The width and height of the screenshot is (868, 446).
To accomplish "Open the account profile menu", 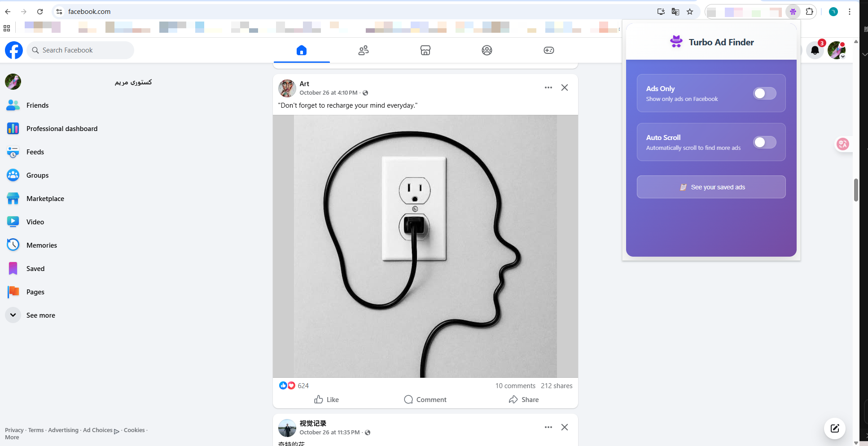I will (x=836, y=50).
